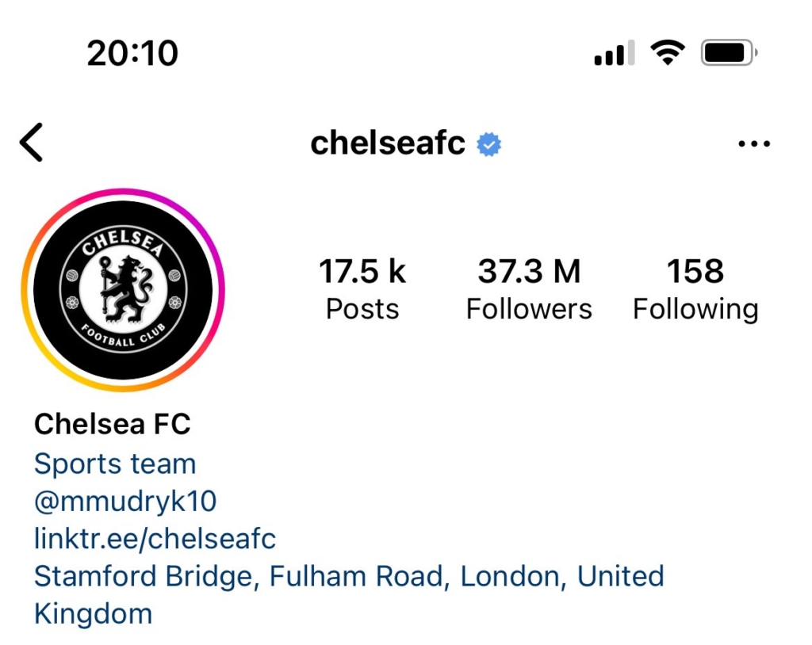Tap the cellular signal bars
812x645 pixels.
coord(615,53)
